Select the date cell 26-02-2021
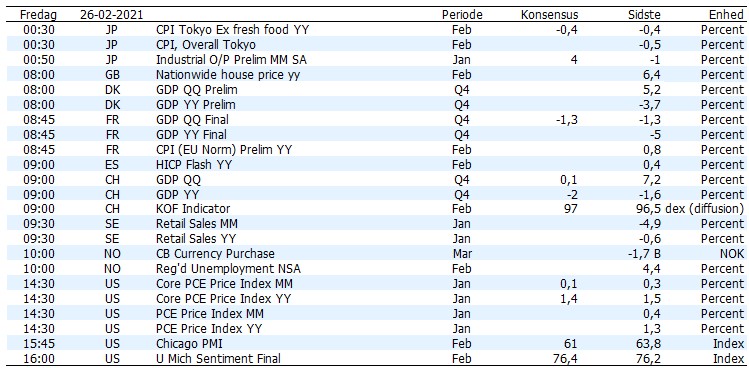This screenshot has width=749, height=368. (x=111, y=15)
